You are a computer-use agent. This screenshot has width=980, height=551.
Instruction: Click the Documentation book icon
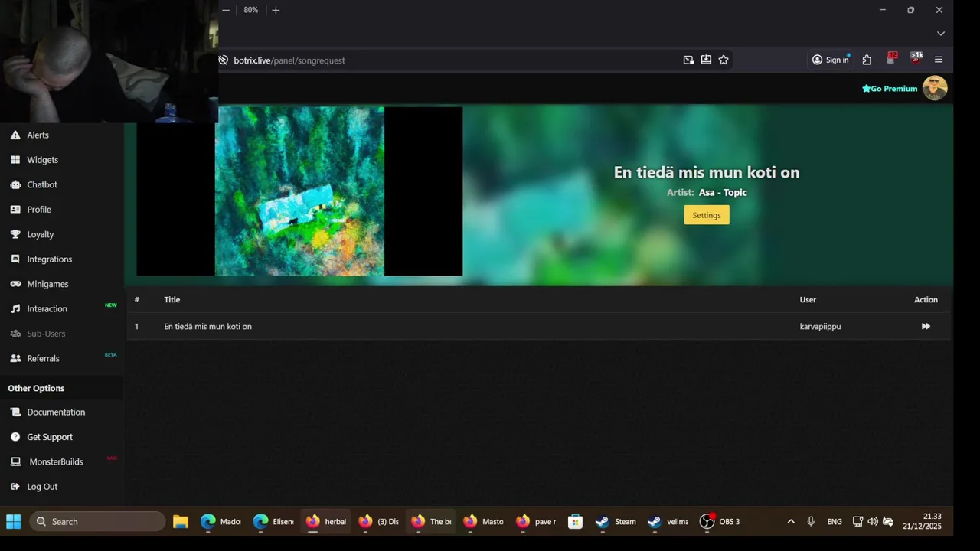point(15,412)
